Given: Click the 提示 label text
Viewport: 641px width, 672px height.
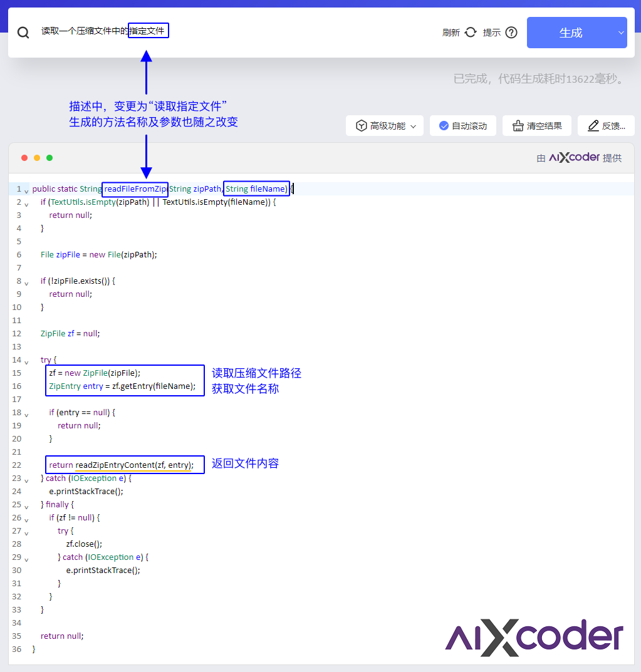Looking at the screenshot, I should (x=491, y=33).
